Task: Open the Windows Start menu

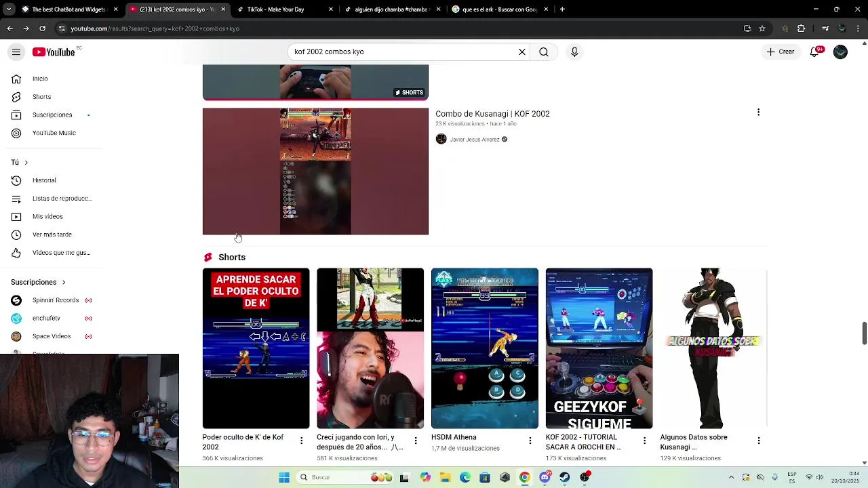Action: pyautogui.click(x=284, y=477)
